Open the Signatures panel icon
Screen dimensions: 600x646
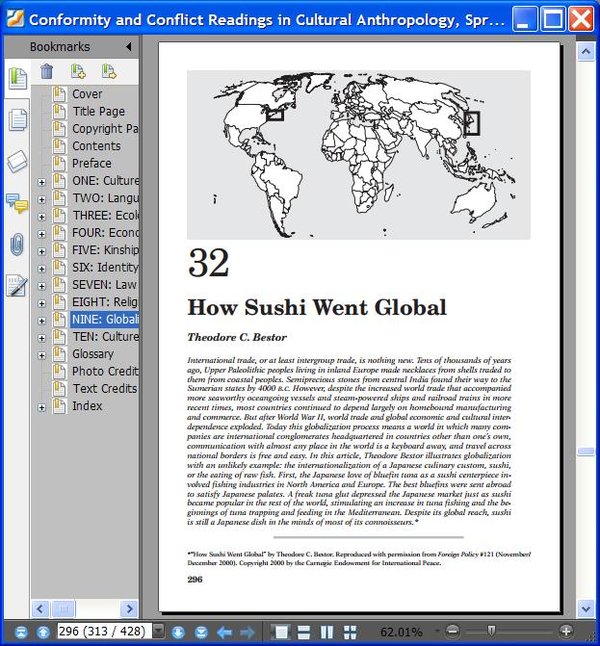[17, 286]
